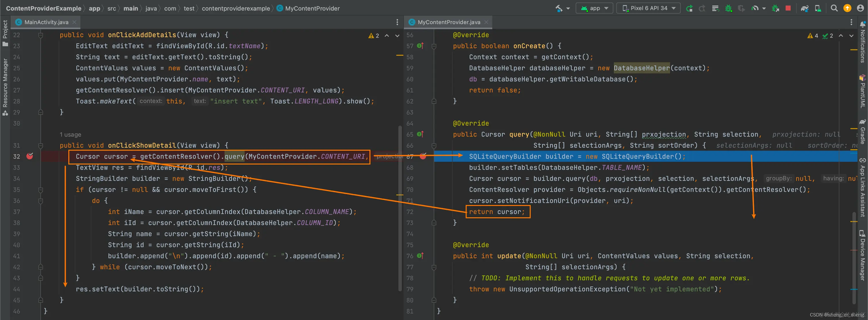Select the MyContentProvider.java editor tab
The image size is (868, 320).
coord(448,22)
